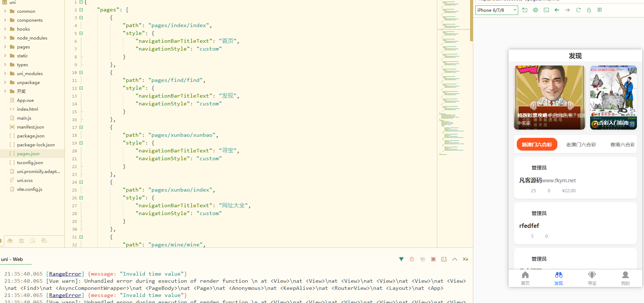Collapse the console panel with the chevron-up
The width and height of the screenshot is (644, 303).
[454, 259]
